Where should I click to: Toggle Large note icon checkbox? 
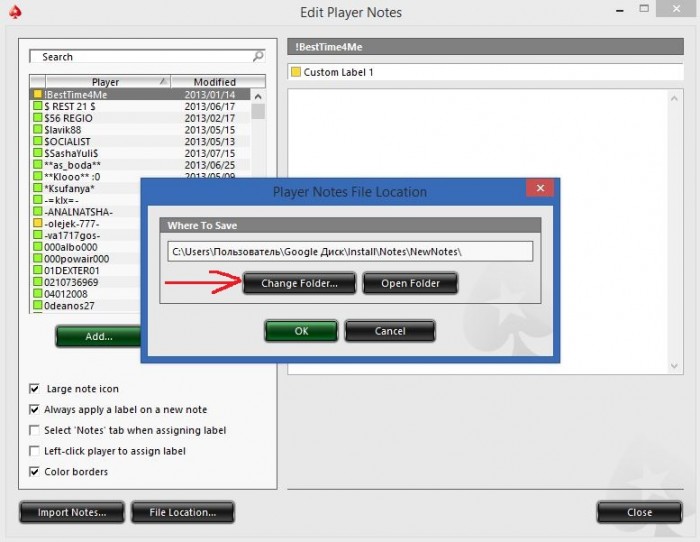click(x=34, y=388)
